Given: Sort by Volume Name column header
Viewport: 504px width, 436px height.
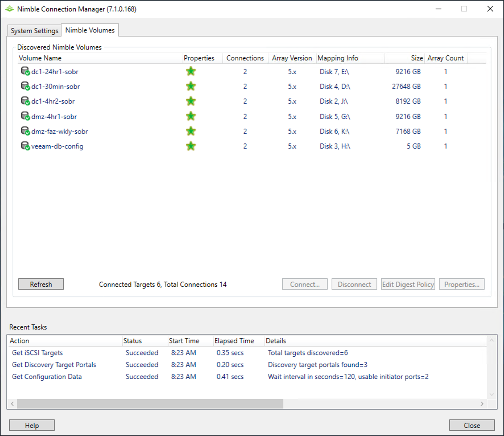Looking at the screenshot, I should (100, 58).
